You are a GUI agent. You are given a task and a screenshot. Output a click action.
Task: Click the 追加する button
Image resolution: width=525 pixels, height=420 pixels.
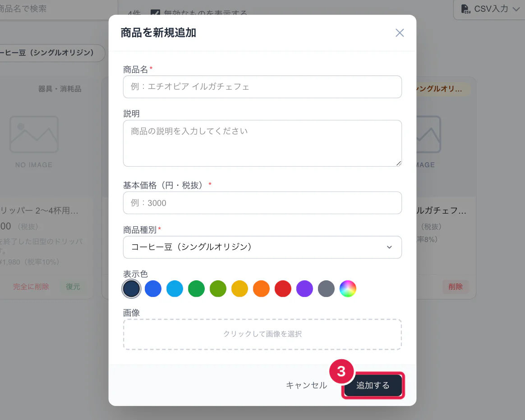coord(373,385)
